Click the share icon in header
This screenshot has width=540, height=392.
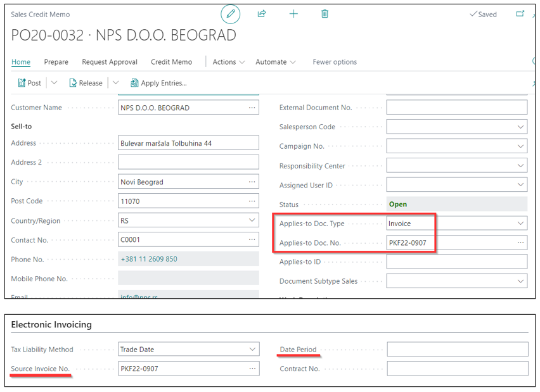[x=262, y=14]
